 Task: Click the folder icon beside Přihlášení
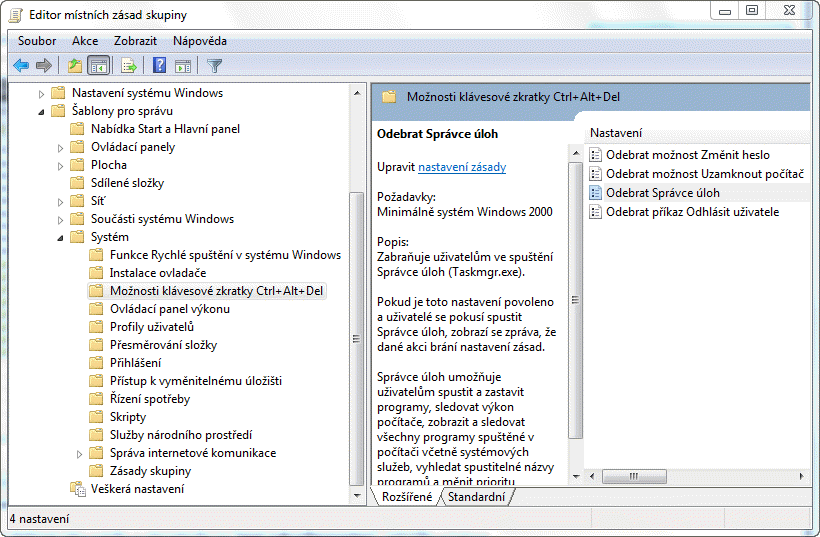(x=96, y=362)
